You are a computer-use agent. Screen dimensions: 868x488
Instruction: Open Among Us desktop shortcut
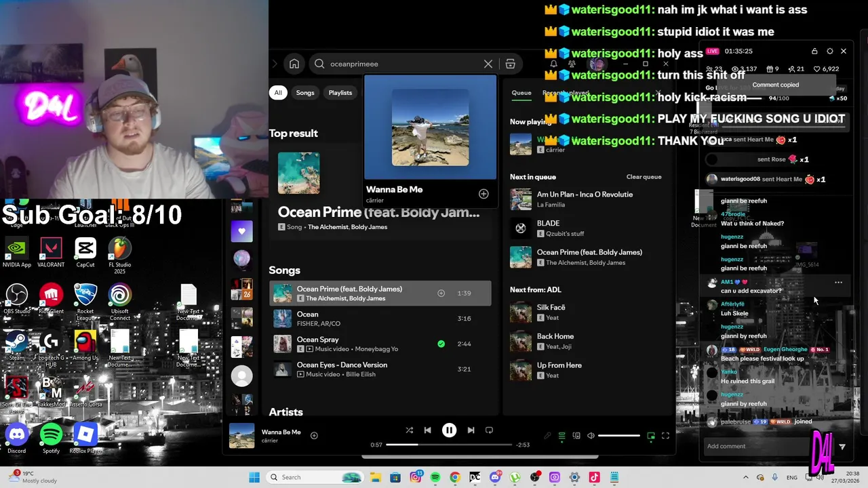tap(85, 346)
